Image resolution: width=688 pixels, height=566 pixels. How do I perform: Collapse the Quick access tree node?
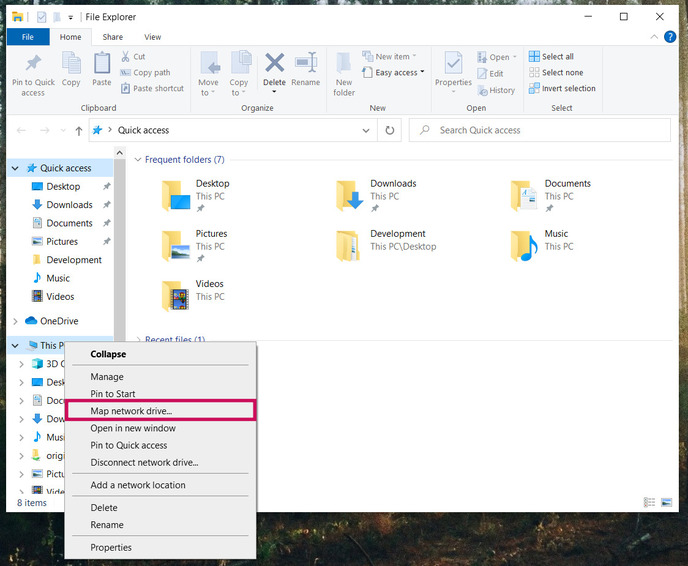tap(15, 168)
